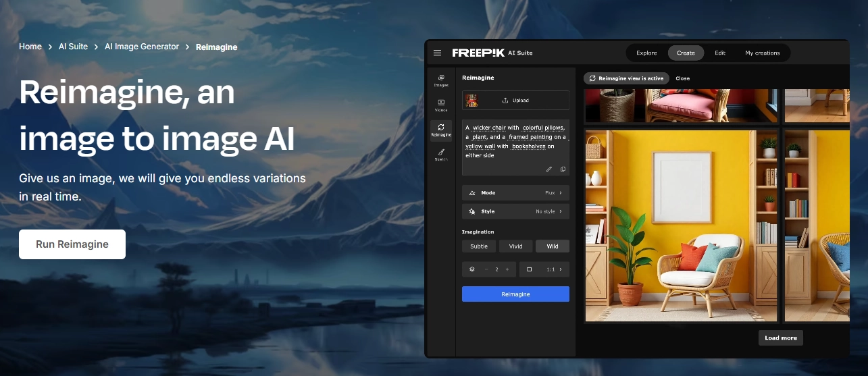The image size is (868, 376).
Task: Select the Sketch sidebar tool
Action: pos(441,155)
